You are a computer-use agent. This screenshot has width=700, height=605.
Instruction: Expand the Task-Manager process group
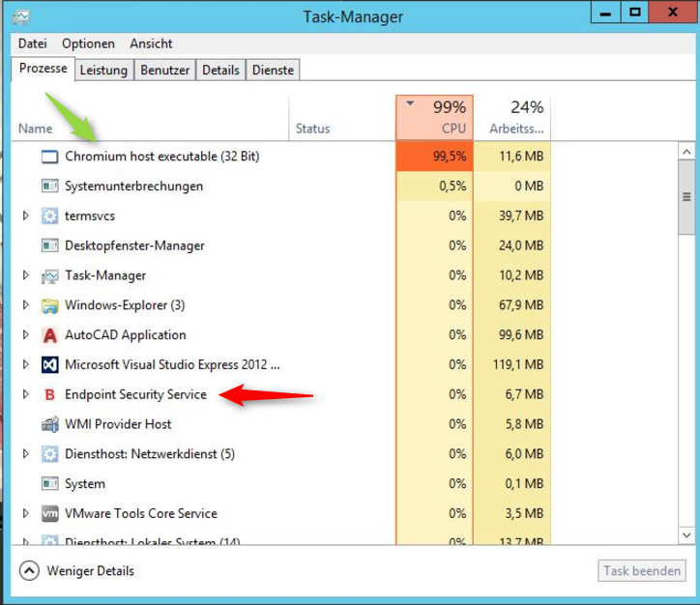tap(26, 275)
